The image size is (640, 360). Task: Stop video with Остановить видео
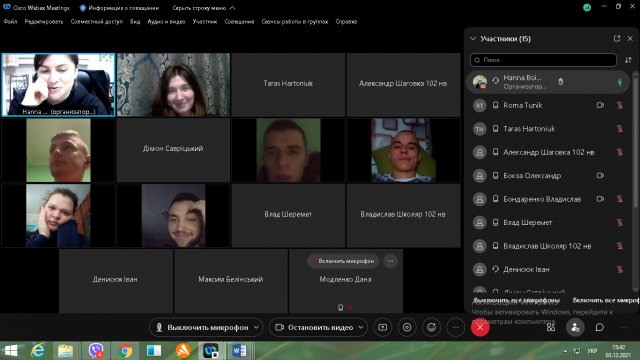point(314,327)
